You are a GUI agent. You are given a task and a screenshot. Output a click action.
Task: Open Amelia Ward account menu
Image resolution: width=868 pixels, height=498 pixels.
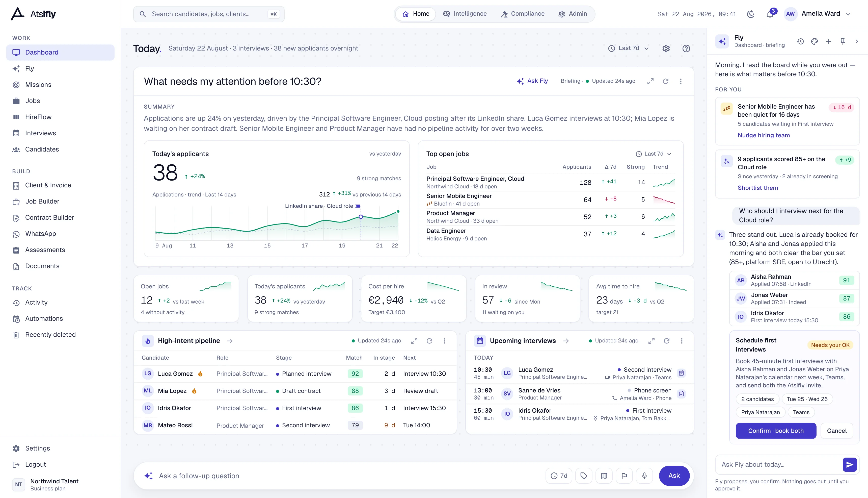[818, 14]
